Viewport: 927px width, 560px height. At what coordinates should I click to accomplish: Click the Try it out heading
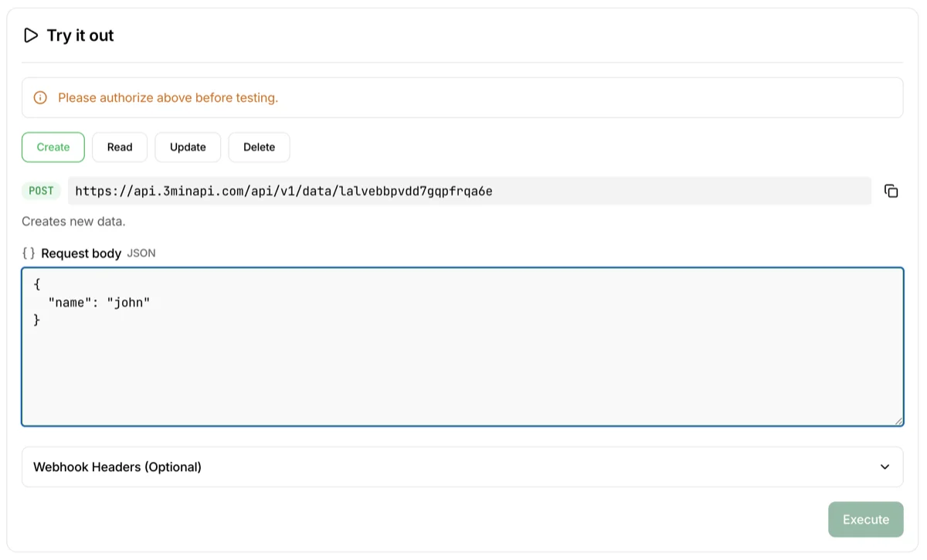pyautogui.click(x=80, y=36)
